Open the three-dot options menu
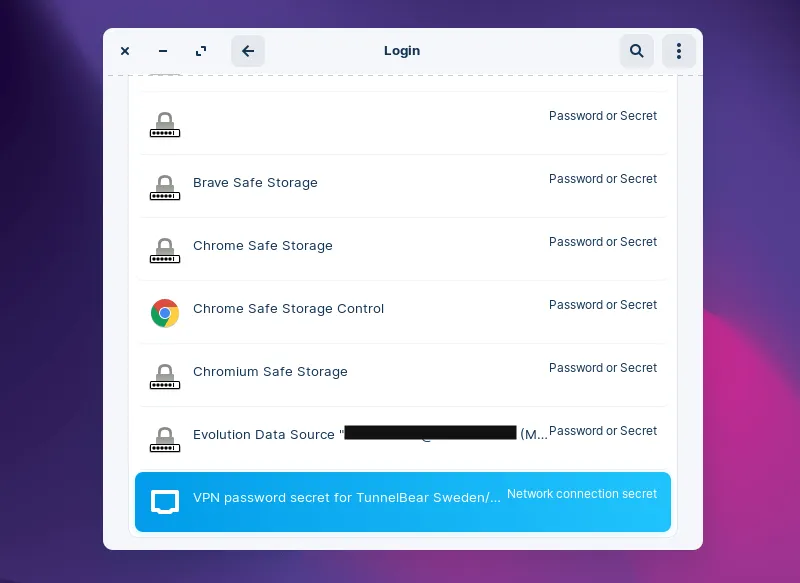Image resolution: width=800 pixels, height=583 pixels. point(679,51)
